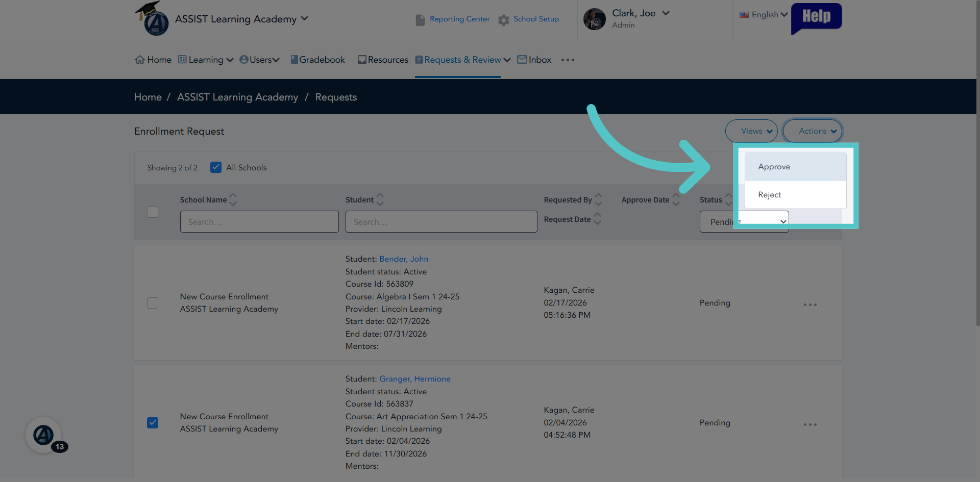Open the Inbox envelope icon
The height and width of the screenshot is (482, 980).
coord(522,60)
